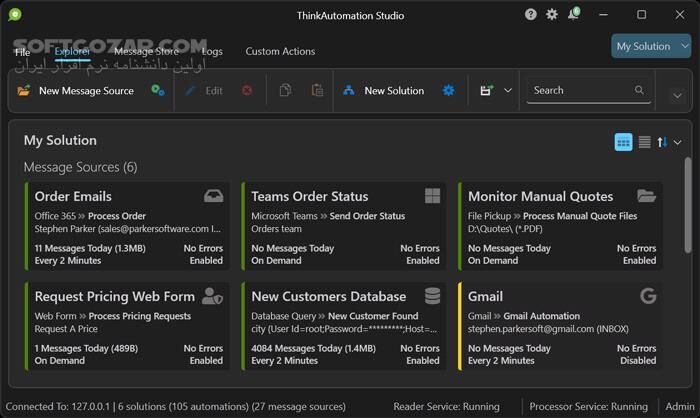Viewport: 700px width, 418px height.
Task: Open solution properties blue gear icon
Action: tap(448, 91)
